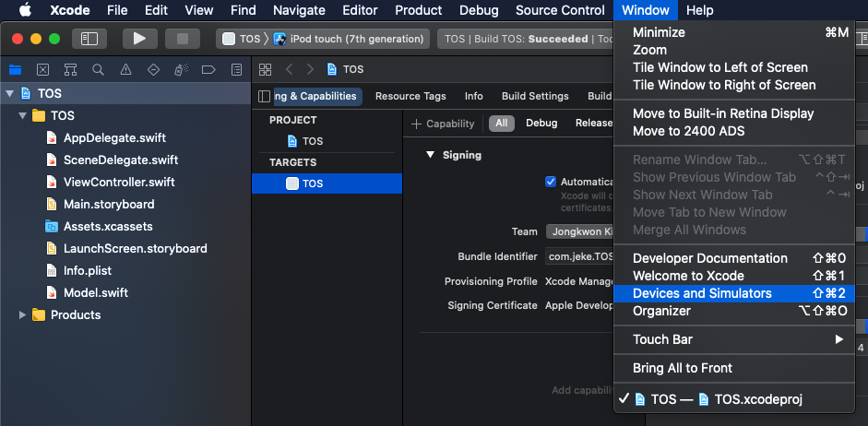Screen dimensions: 868x426
Task: Open related items grid menu
Action: (x=265, y=70)
